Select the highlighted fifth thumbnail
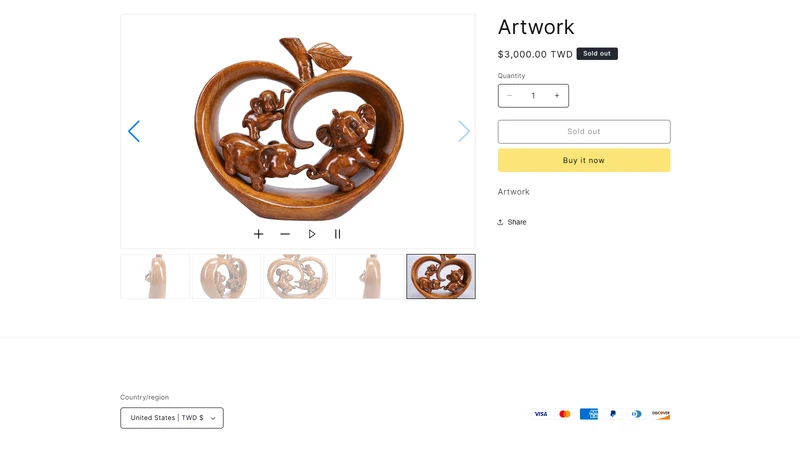This screenshot has width=800, height=450. click(441, 277)
